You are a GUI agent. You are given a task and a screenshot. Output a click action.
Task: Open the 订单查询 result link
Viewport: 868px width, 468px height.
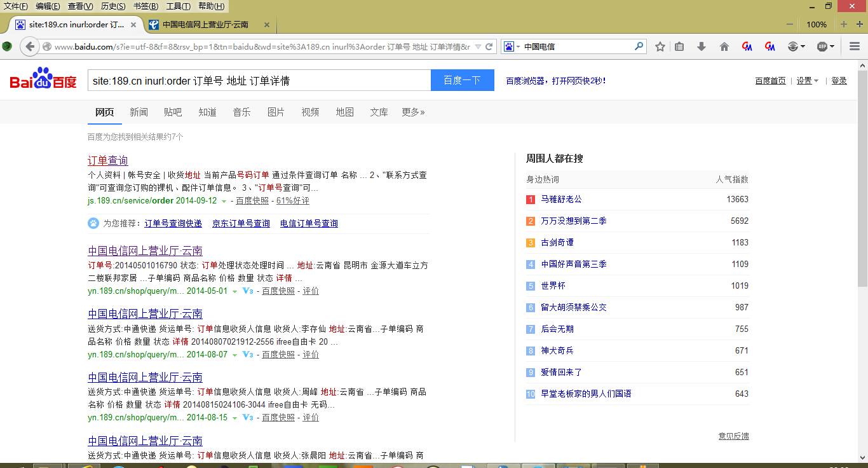[108, 160]
